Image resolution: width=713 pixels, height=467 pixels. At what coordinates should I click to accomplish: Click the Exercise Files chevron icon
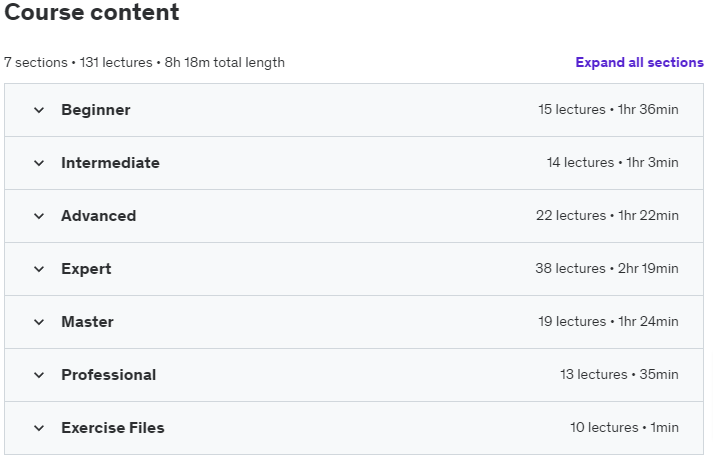coord(39,428)
